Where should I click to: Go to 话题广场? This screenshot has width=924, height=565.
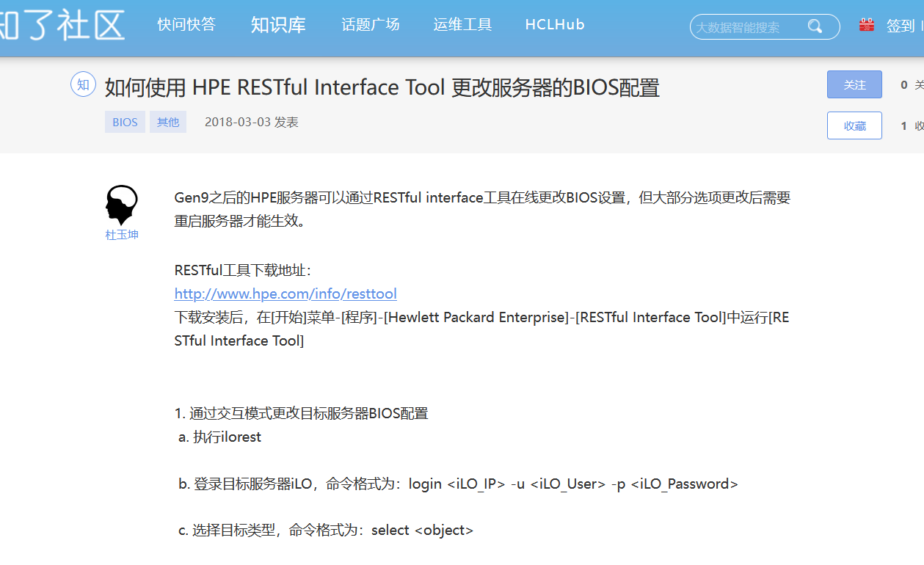tap(371, 24)
